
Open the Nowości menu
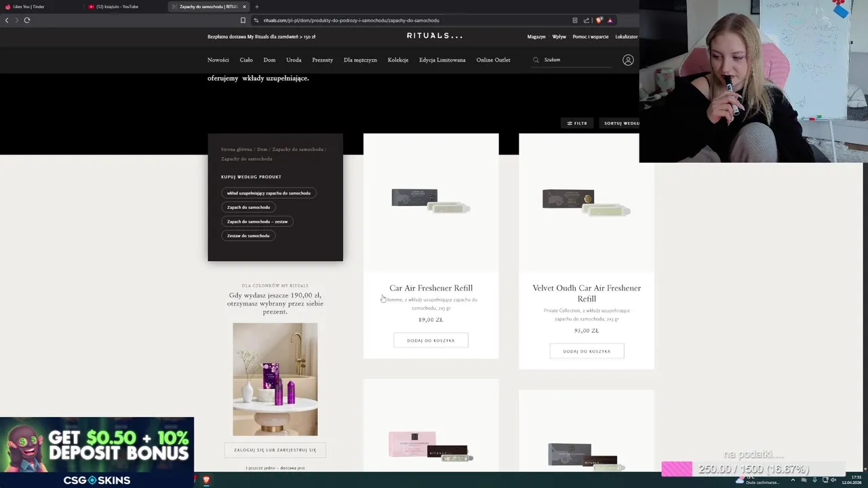218,60
